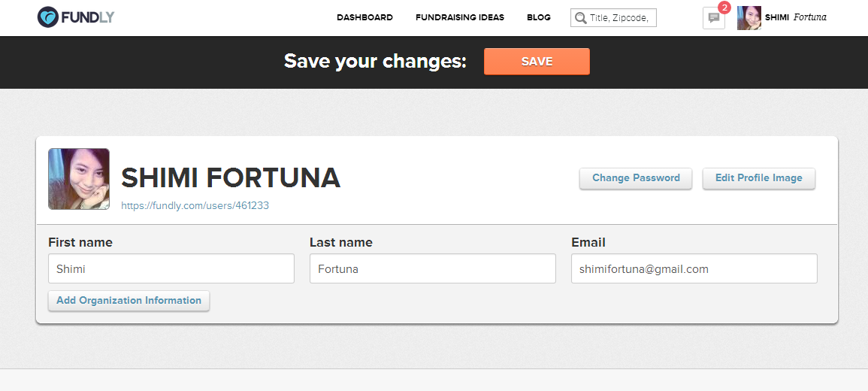The image size is (868, 391).
Task: Open the messages notification icon
Action: pyautogui.click(x=713, y=18)
